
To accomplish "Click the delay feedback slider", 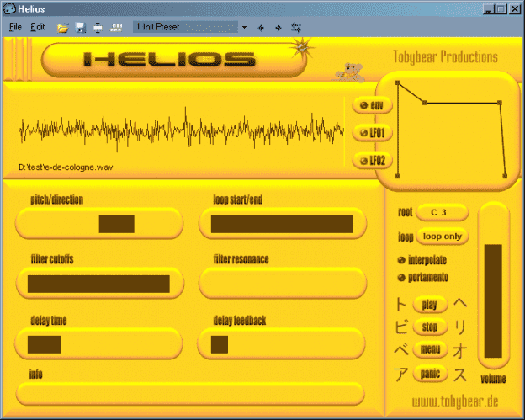I will point(281,344).
